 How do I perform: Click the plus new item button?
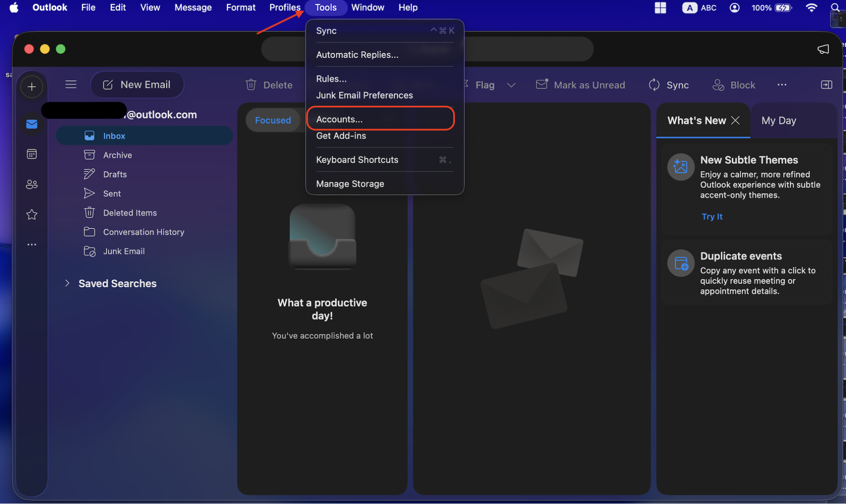click(x=32, y=87)
